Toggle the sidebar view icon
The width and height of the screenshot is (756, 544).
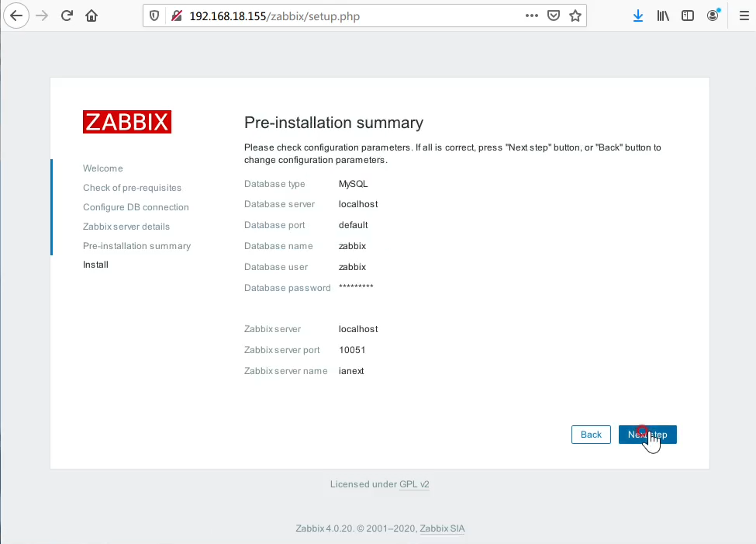[x=688, y=16]
